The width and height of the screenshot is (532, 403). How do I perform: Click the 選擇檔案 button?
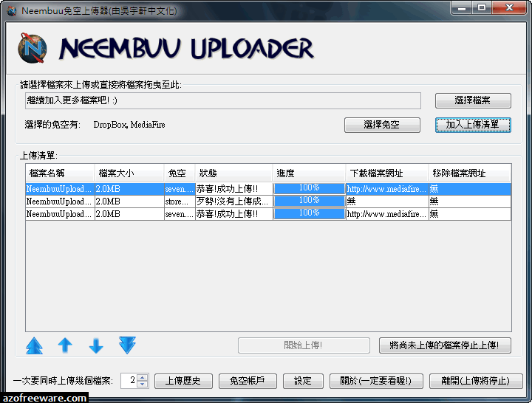473,100
